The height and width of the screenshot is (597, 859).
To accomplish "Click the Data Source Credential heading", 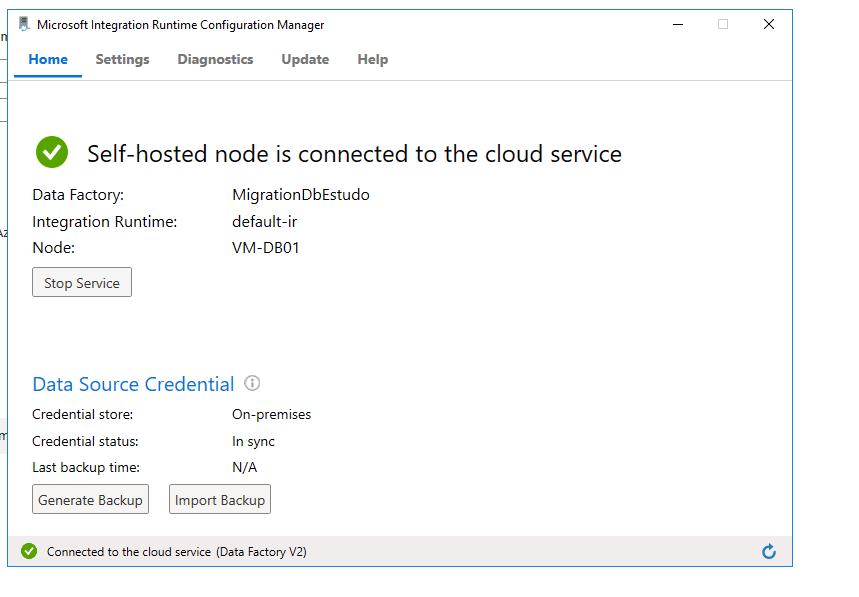I will (x=133, y=384).
